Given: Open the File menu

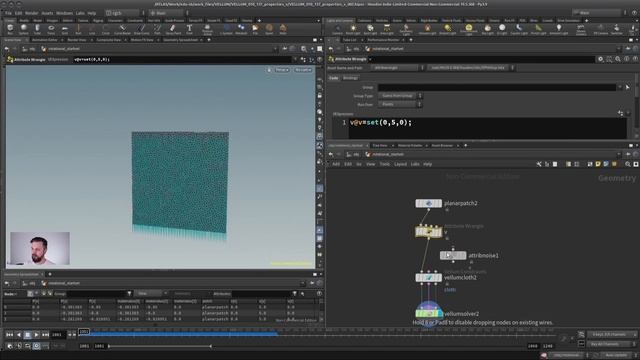Looking at the screenshot, I should [x=8, y=13].
